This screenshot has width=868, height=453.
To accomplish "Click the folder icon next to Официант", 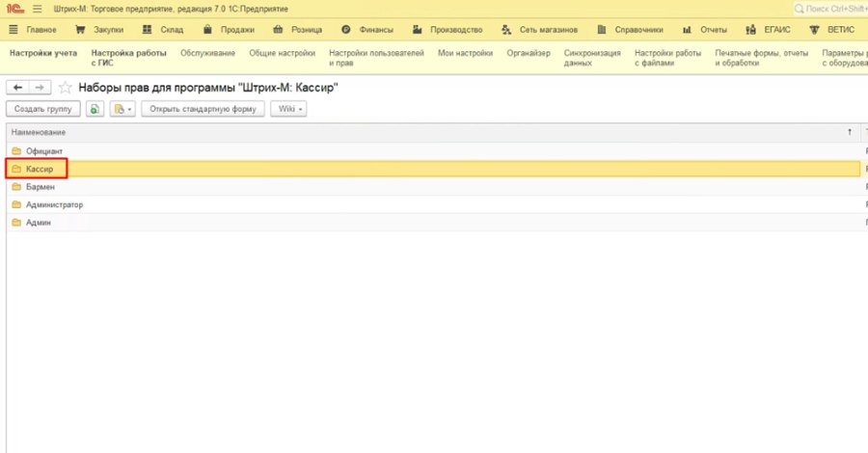I will (16, 151).
